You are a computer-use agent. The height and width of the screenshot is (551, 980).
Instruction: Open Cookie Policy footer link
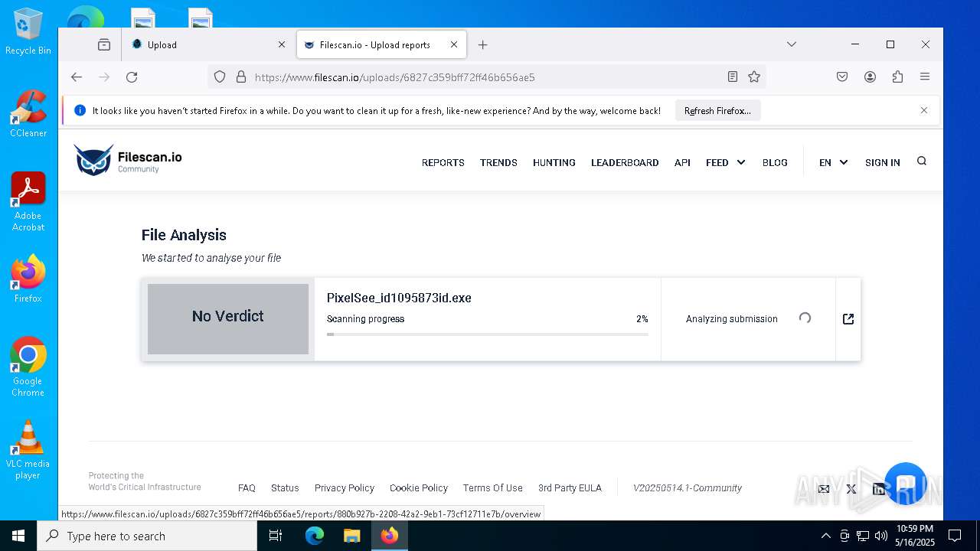(419, 487)
